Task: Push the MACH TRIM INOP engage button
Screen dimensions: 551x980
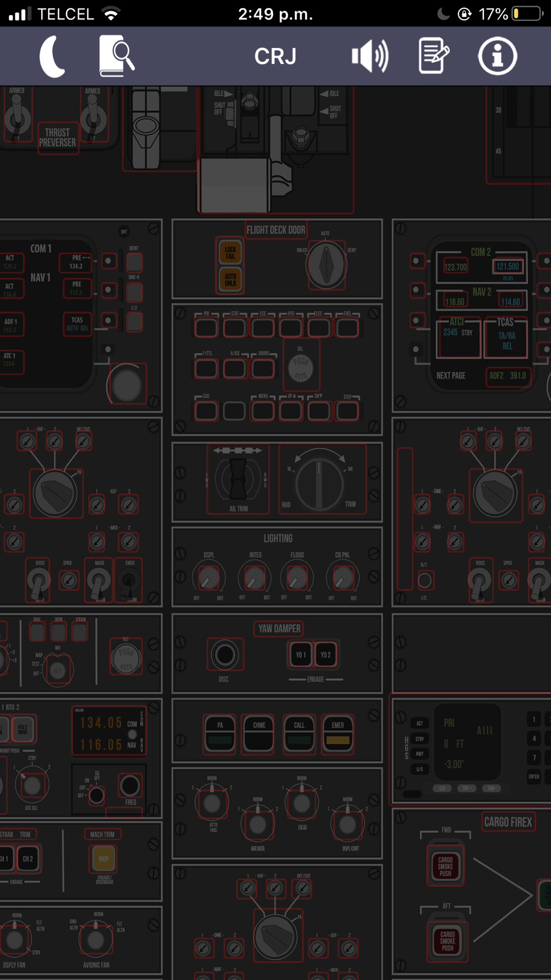Action: [x=104, y=859]
